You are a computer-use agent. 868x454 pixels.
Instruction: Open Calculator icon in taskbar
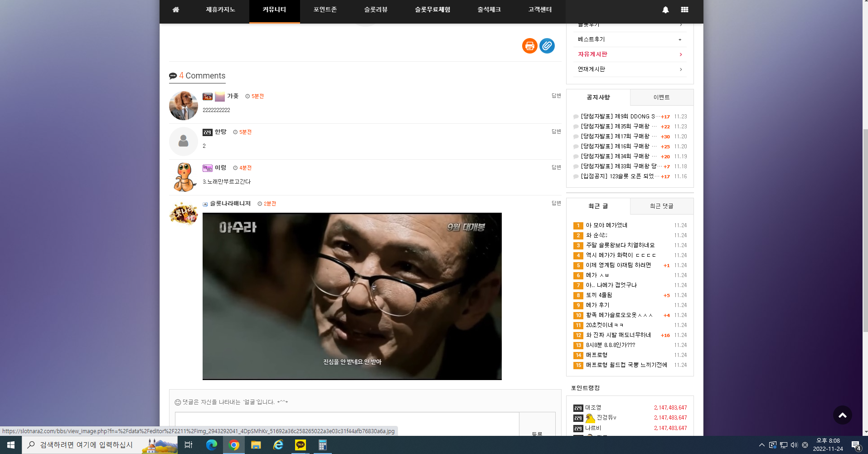(x=322, y=445)
